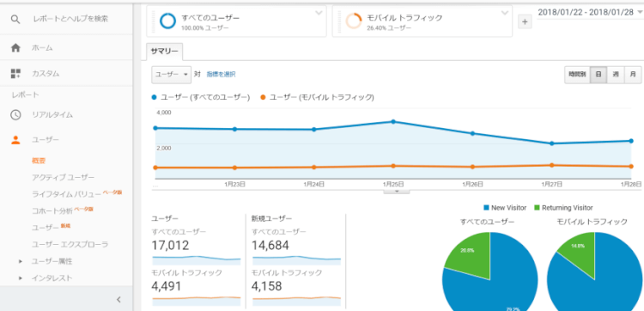Open the カスタム menu item
644x311 pixels.
tap(46, 74)
